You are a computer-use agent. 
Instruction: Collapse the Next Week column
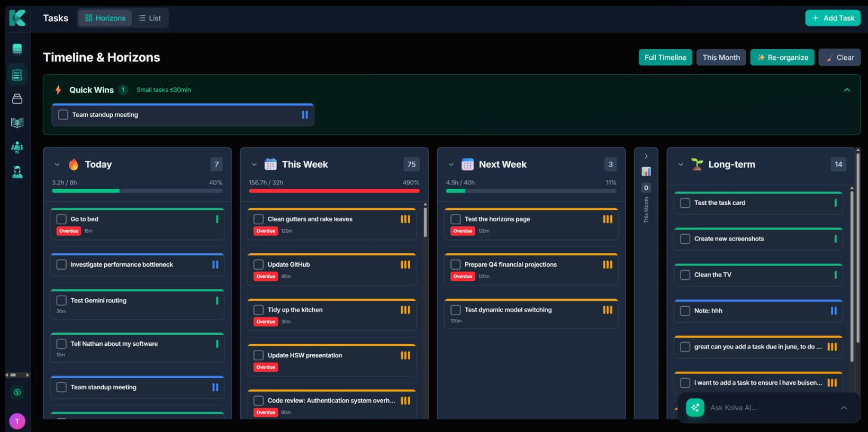click(x=451, y=164)
